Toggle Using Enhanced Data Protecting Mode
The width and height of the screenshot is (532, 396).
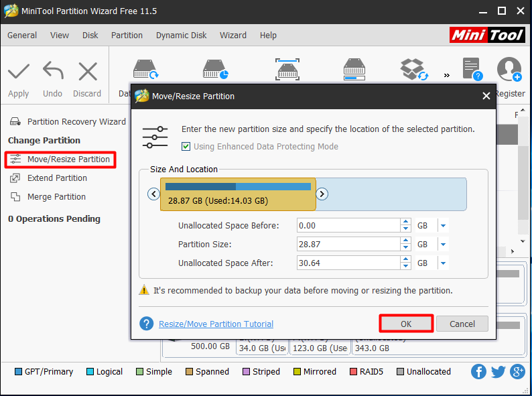coord(186,147)
